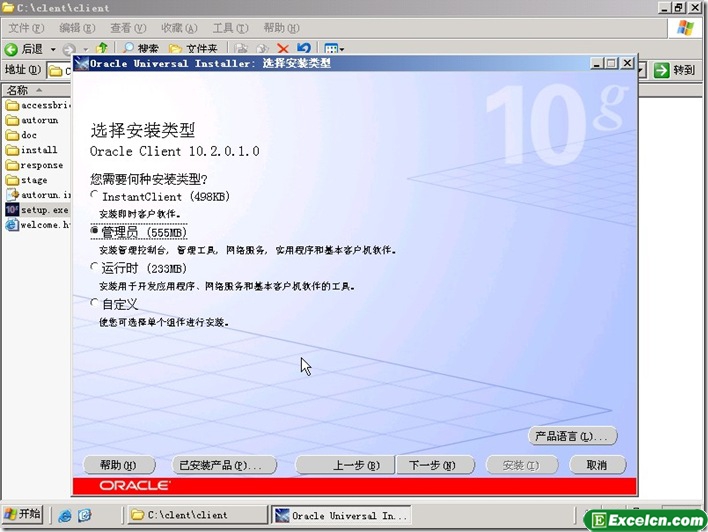Select the install folder icon
The image size is (708, 532).
(12, 150)
